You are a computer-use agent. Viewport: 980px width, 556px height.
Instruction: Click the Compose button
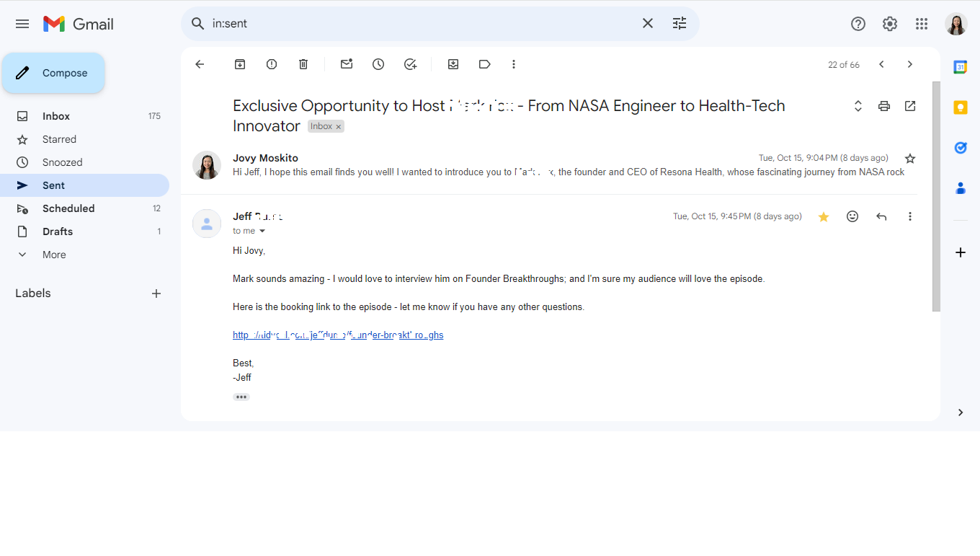pyautogui.click(x=54, y=73)
